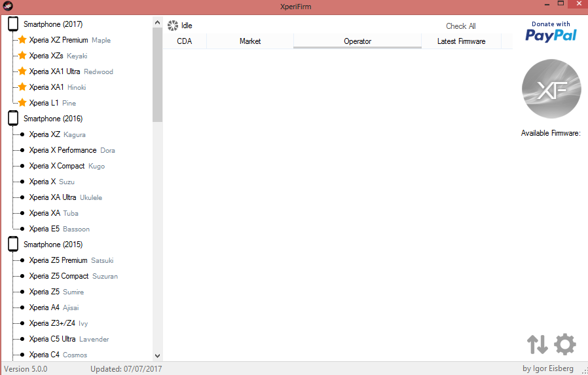This screenshot has height=375, width=588.
Task: Open Xperia C5 Ultra Lavender entry
Action: 69,339
